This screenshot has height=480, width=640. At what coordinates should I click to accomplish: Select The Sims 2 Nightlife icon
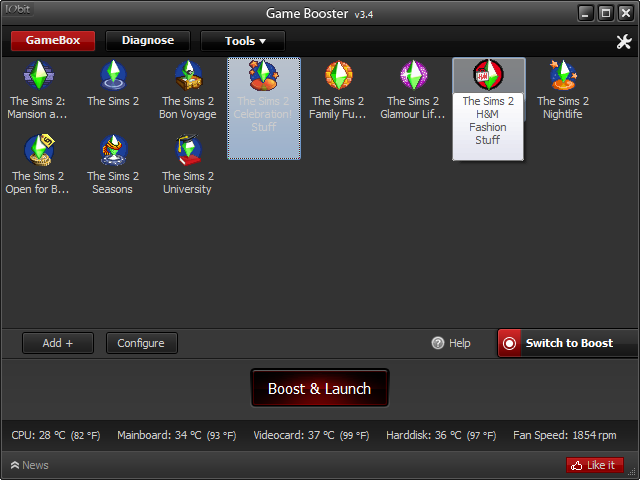click(563, 77)
